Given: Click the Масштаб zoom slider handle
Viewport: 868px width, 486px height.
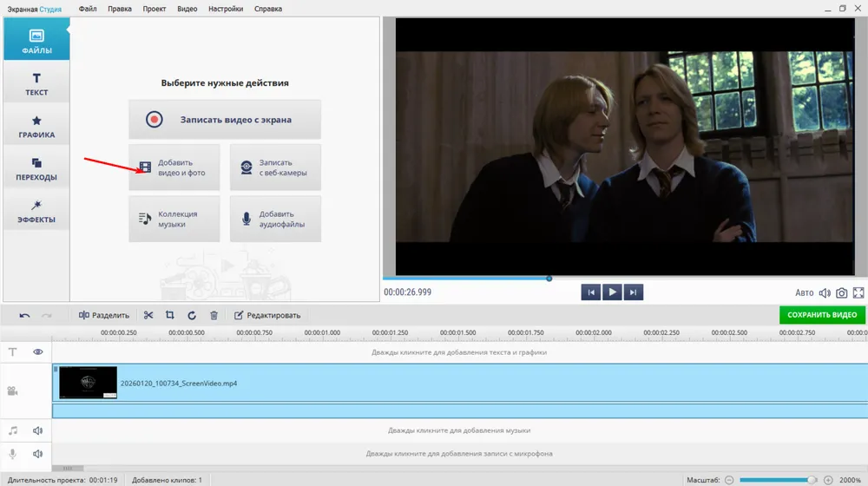Looking at the screenshot, I should coord(812,480).
